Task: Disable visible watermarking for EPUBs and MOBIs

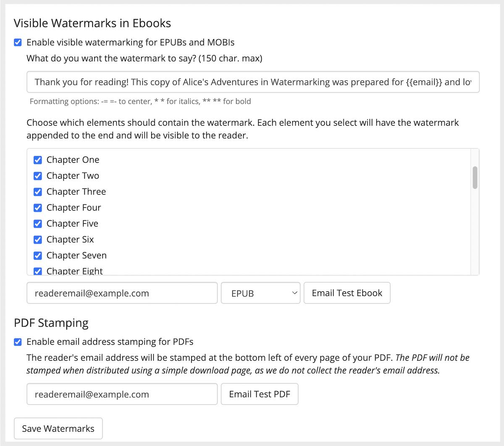Action: [x=18, y=42]
